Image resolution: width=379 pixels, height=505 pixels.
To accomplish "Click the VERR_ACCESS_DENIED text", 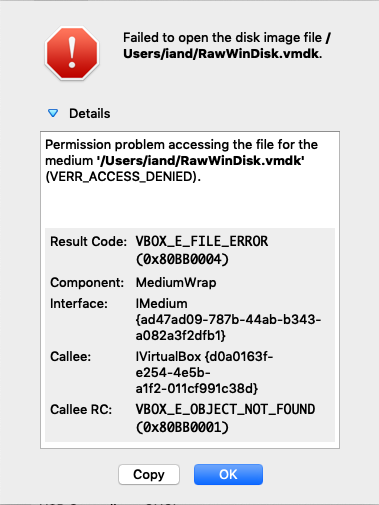I will click(x=123, y=177).
